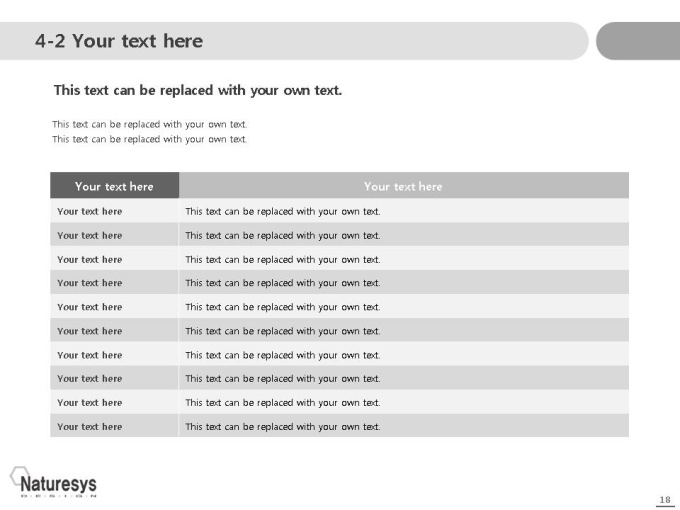
Task: Select the last row 'Your text here' cell
Action: pyautogui.click(x=114, y=426)
